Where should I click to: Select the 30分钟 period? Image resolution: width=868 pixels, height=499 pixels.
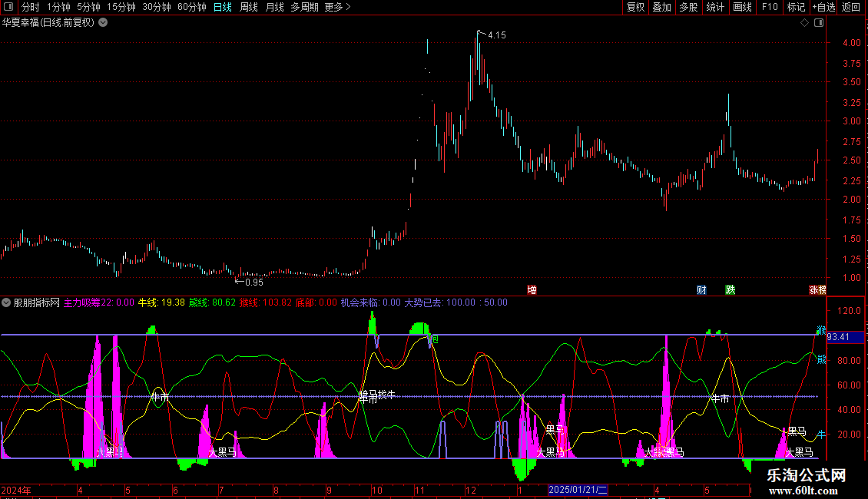click(157, 7)
